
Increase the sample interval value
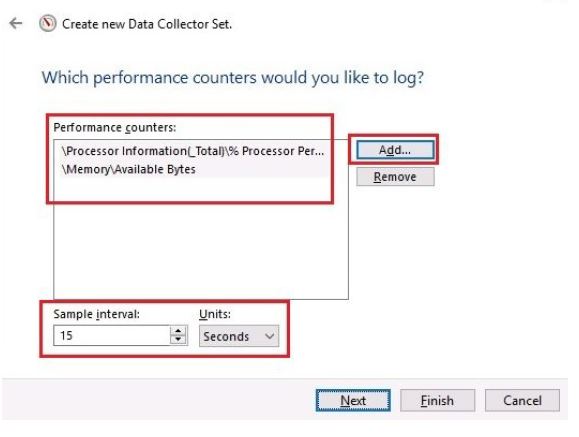[x=178, y=331]
